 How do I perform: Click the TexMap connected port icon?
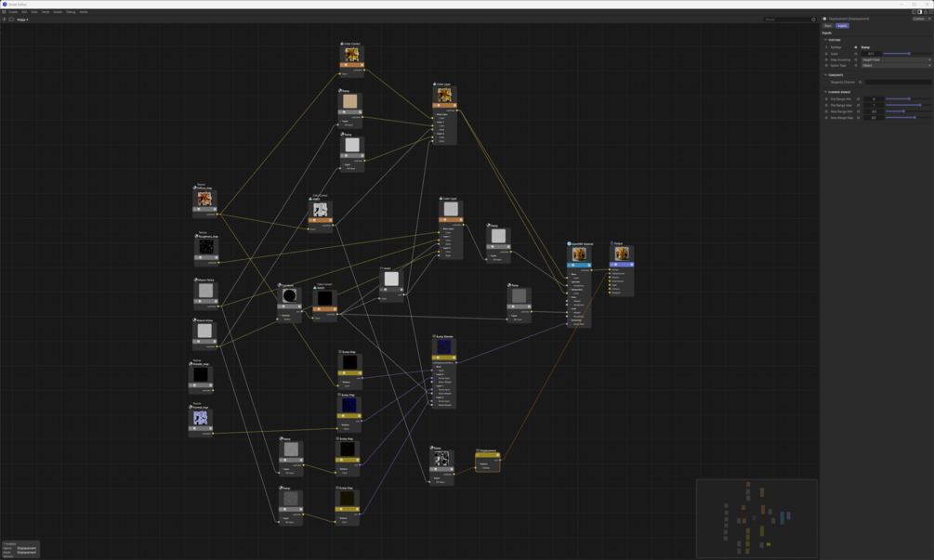pyautogui.click(x=856, y=47)
